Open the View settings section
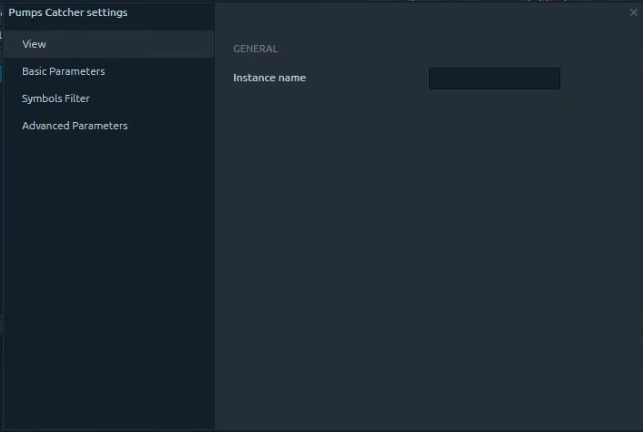Screen dimensions: 643x432 [x=35, y=44]
